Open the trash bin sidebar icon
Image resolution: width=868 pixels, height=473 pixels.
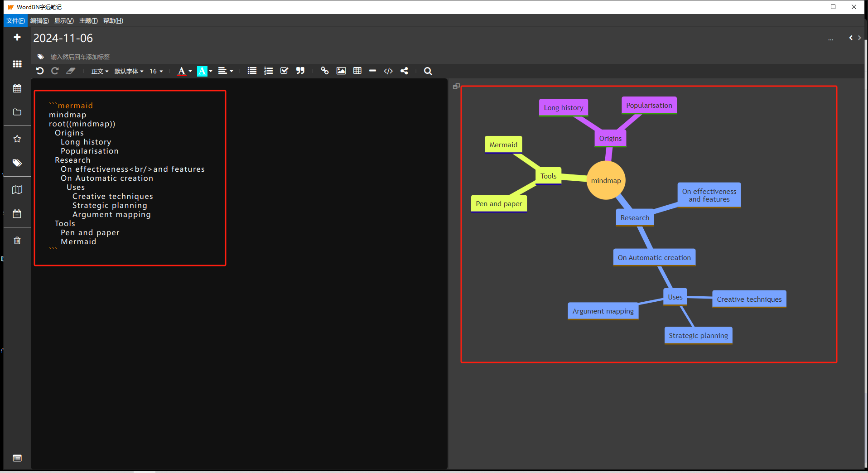[17, 241]
